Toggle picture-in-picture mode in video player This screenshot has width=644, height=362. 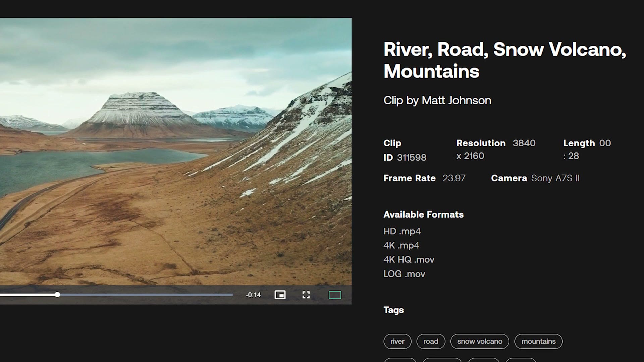point(280,295)
